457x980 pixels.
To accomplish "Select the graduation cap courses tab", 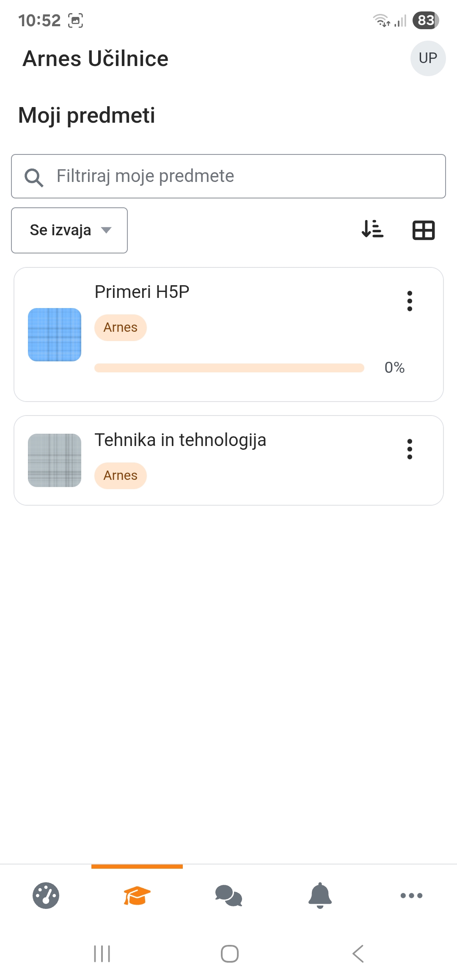I will (137, 895).
